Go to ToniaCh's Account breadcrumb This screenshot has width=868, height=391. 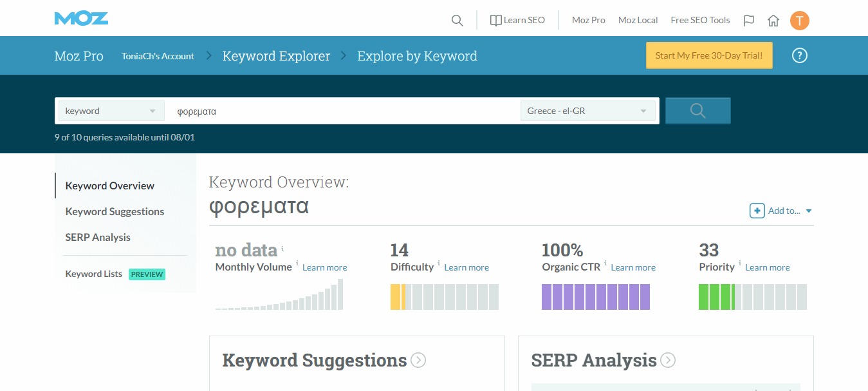click(x=158, y=56)
